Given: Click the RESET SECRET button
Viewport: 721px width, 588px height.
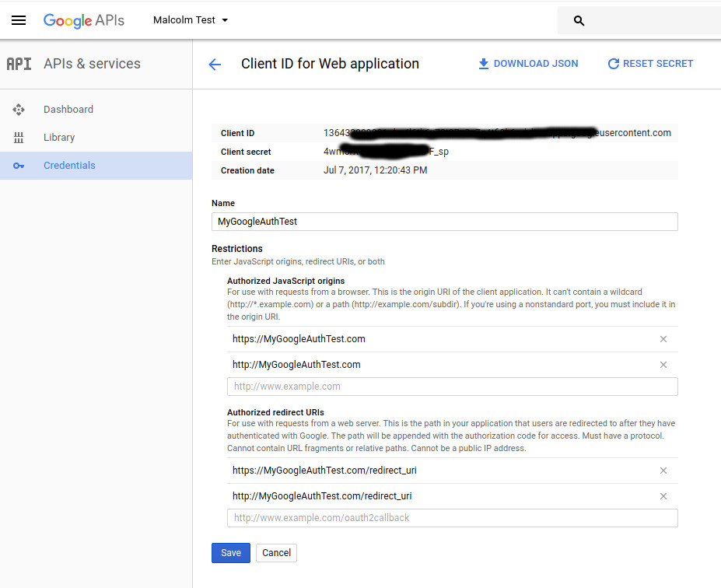Looking at the screenshot, I should [x=650, y=64].
